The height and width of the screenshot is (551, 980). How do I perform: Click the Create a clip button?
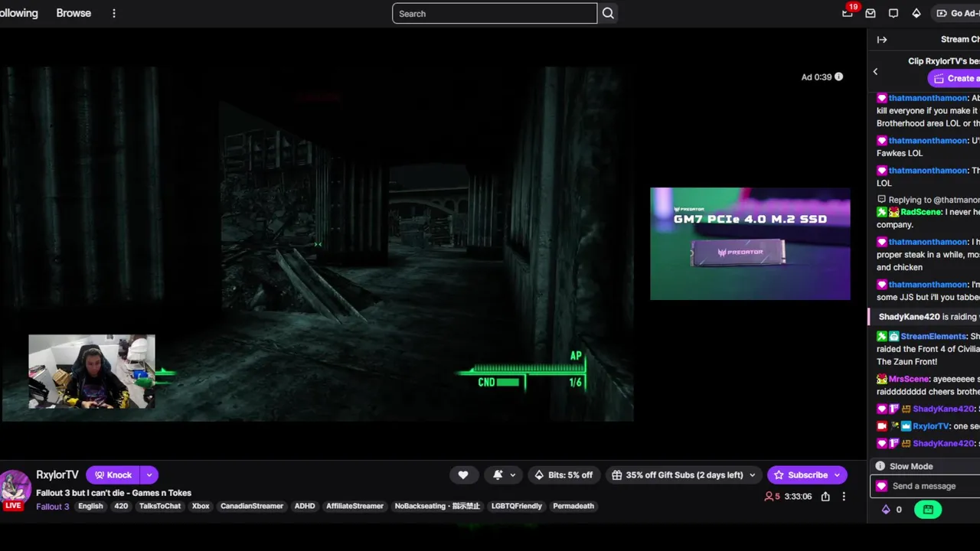954,78
